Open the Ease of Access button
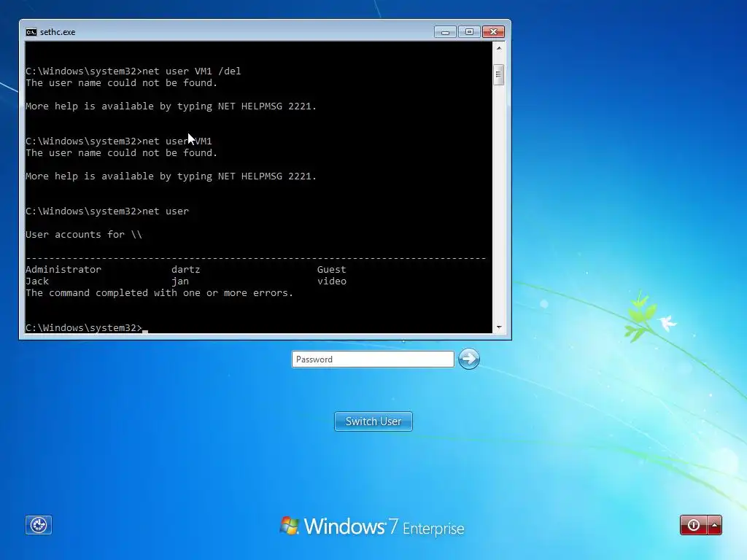Screen dimensions: 747x560 tap(39, 525)
